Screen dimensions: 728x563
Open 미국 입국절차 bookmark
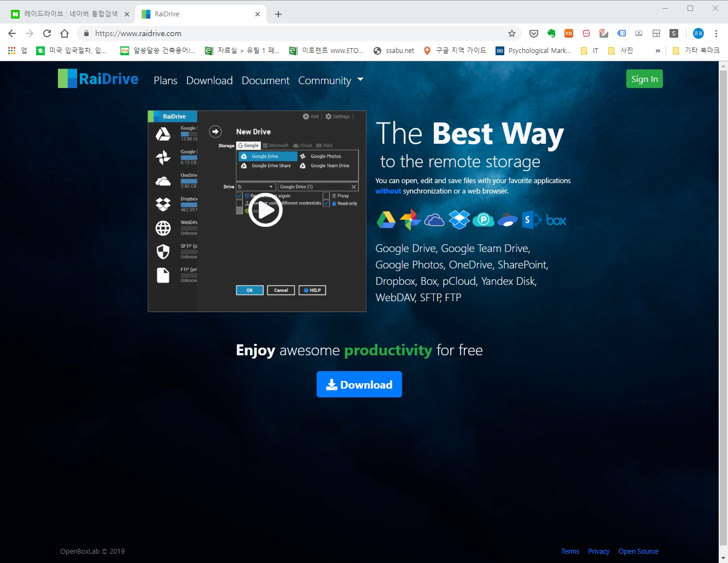(x=71, y=50)
